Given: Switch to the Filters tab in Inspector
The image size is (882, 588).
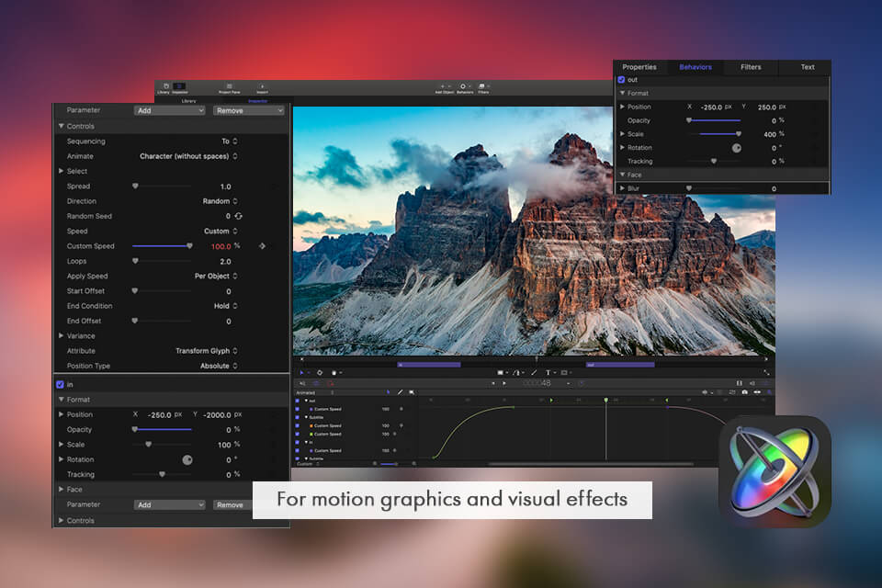Looking at the screenshot, I should (751, 67).
